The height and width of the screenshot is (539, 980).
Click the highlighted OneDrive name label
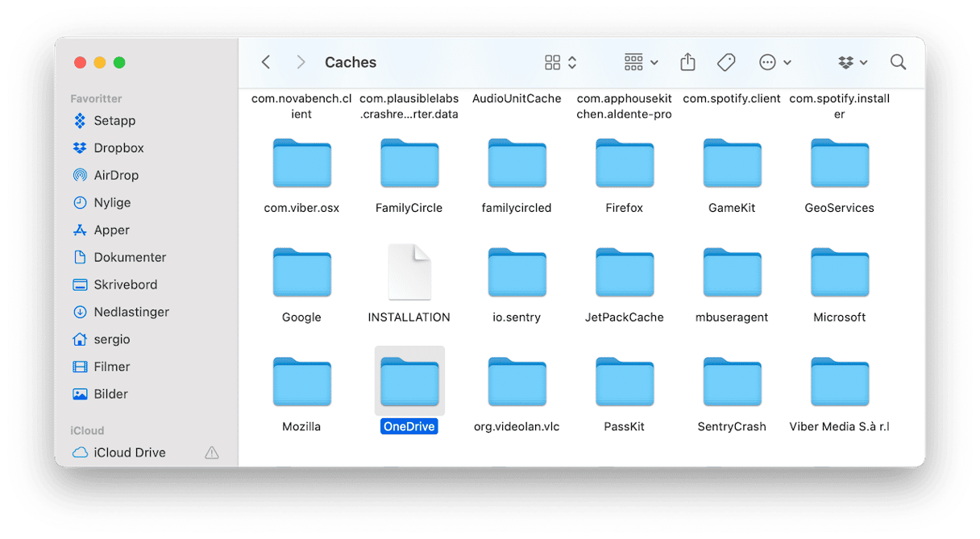409,427
